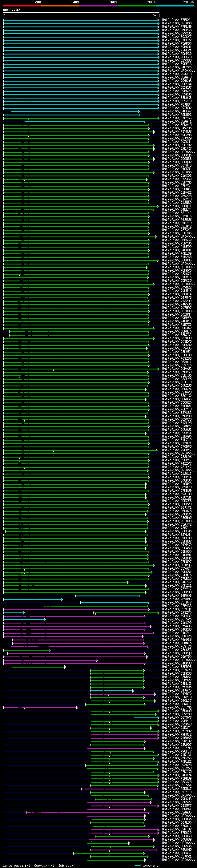Click hit label UniRef100_A7PLN9
Image resolution: width=197 pixels, height=868 pixels.
(x=177, y=26)
